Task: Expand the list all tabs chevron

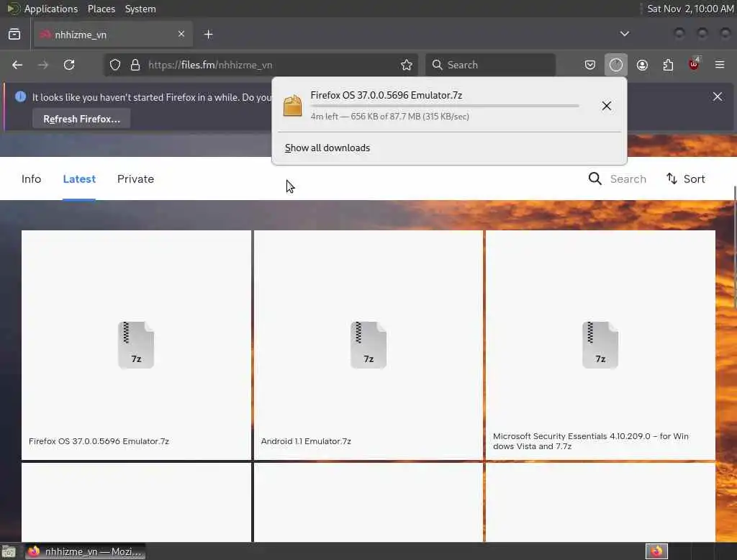Action: (x=624, y=34)
